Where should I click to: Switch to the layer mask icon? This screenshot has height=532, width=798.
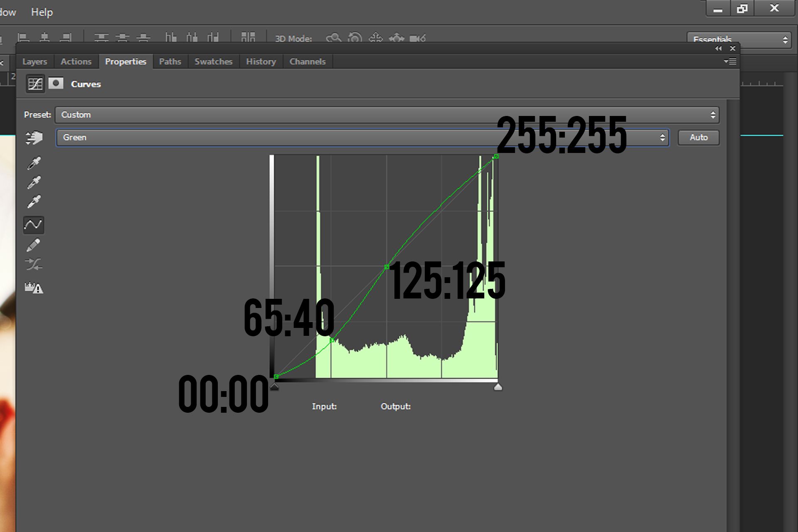[x=56, y=84]
